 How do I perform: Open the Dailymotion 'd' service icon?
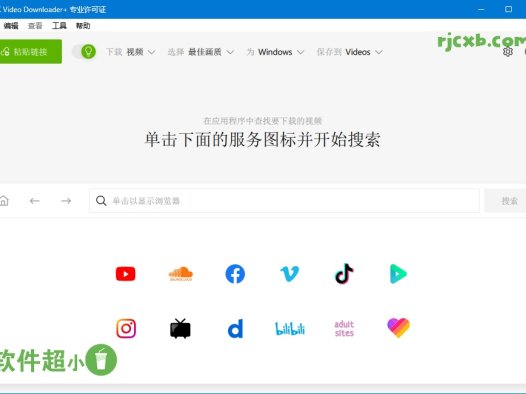[235, 328]
